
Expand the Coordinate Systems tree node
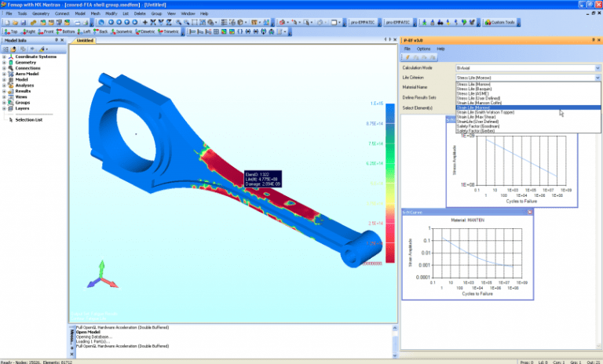4,57
